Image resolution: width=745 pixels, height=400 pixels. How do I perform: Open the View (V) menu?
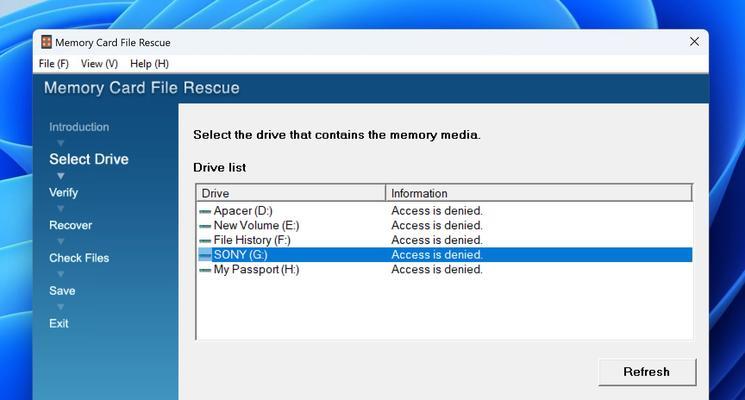(99, 64)
